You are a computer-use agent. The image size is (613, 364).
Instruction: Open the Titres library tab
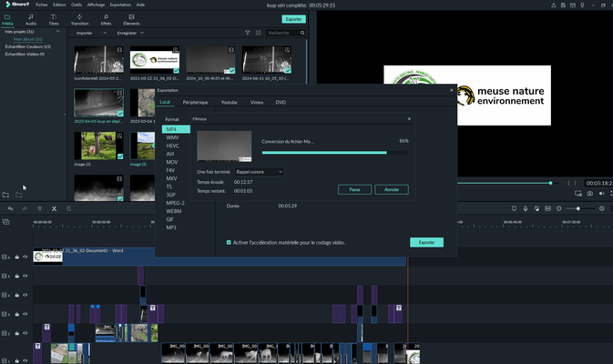54,19
